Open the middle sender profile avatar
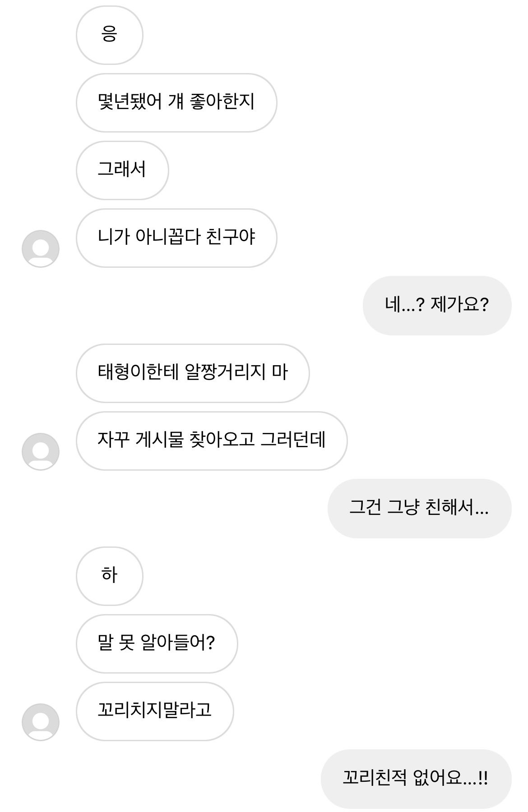 click(x=41, y=452)
